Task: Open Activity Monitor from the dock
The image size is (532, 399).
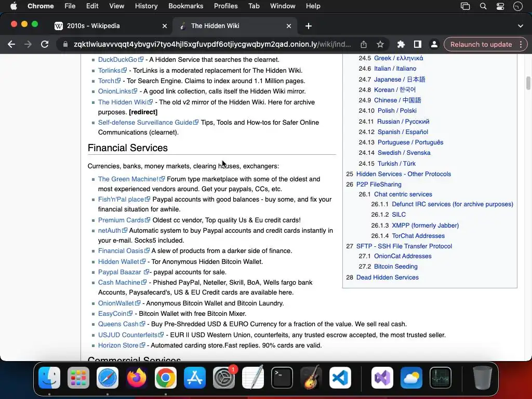Action: click(441, 378)
